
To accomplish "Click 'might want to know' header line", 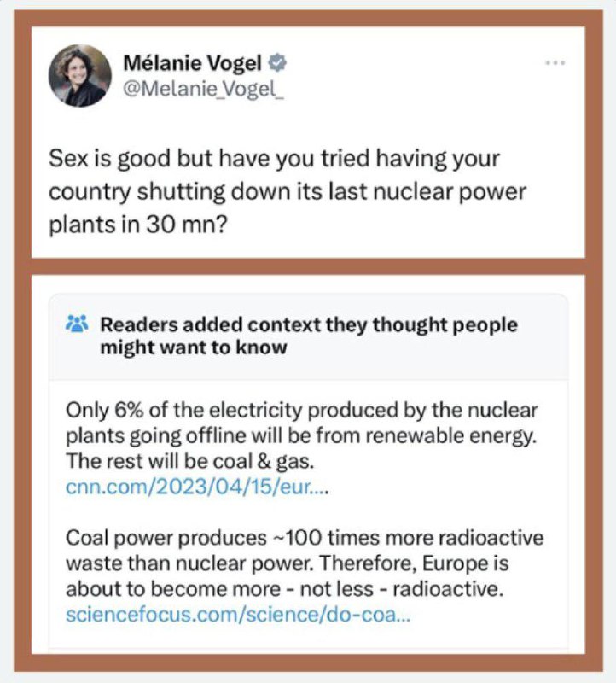I will tap(194, 347).
